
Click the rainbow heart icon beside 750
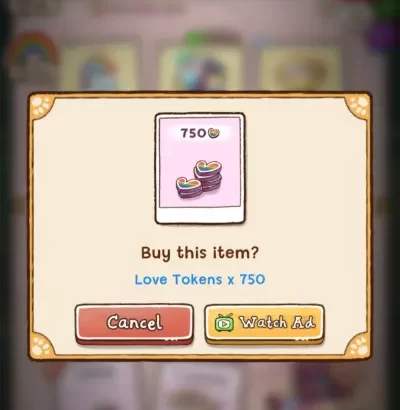click(214, 133)
